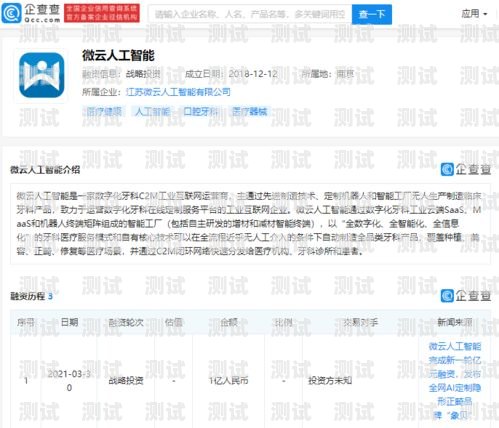Image resolution: width=499 pixels, height=428 pixels.
Task: Click the 融资信息 战略投资 text
Action: (121, 74)
